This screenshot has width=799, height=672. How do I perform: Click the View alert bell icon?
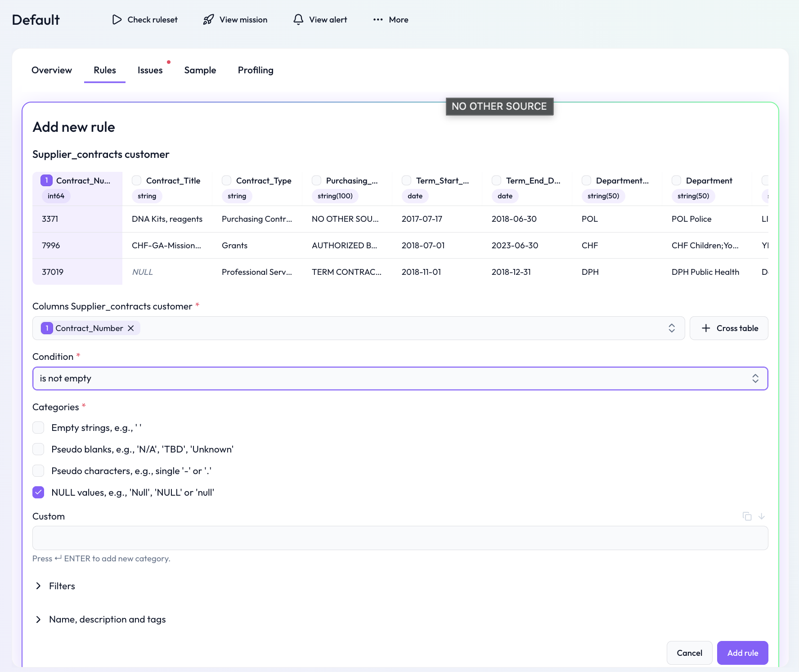(x=298, y=20)
